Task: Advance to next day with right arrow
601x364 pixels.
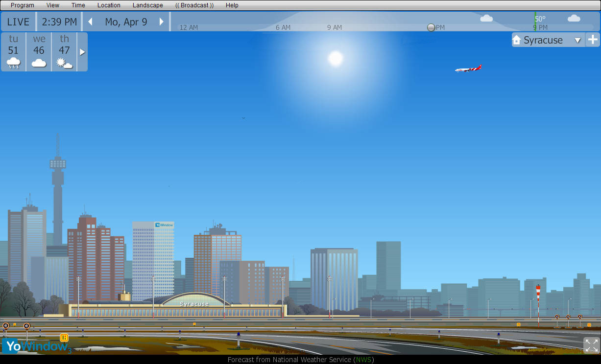Action: (162, 22)
